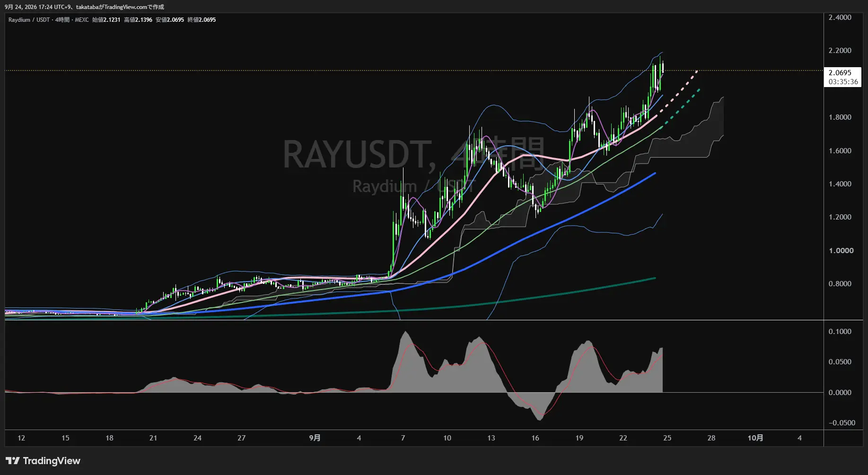Click the date label '25' on time axis
Image resolution: width=868 pixels, height=475 pixels.
tap(667, 438)
